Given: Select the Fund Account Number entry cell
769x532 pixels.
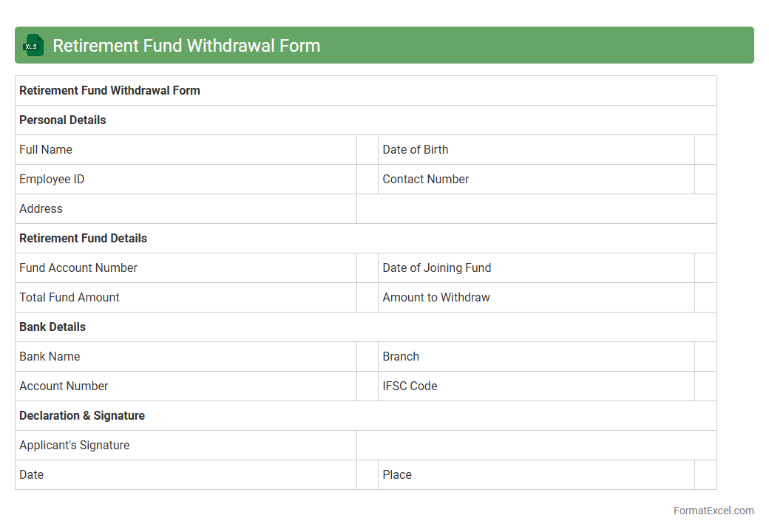Looking at the screenshot, I should click(367, 267).
